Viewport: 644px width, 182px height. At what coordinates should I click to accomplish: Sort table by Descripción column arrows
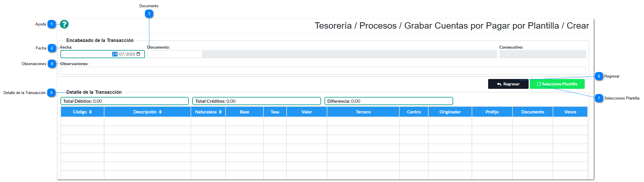pos(160,112)
